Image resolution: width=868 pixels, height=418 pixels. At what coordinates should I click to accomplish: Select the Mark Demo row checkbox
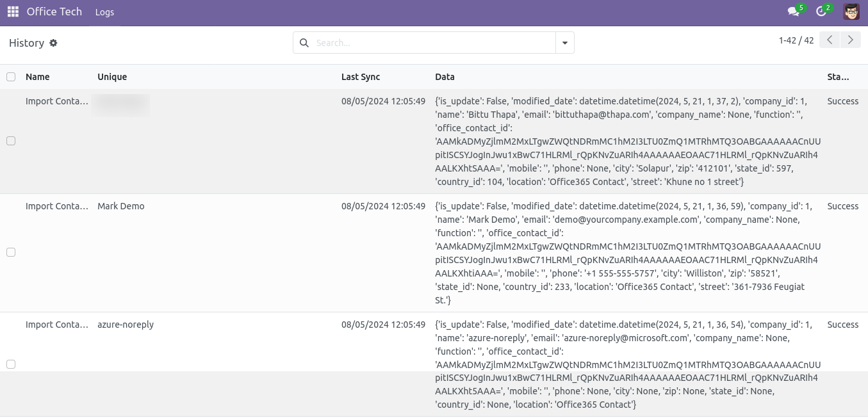(11, 252)
